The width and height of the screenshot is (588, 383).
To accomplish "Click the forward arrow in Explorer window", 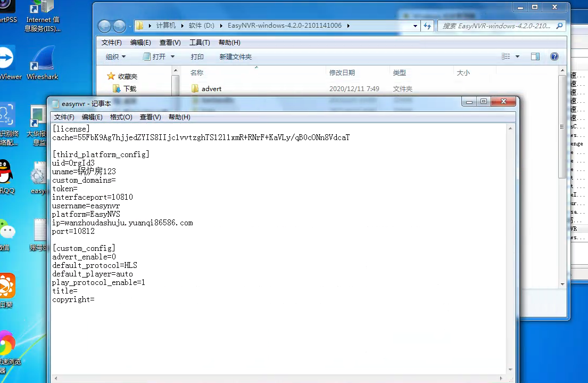I will click(119, 26).
